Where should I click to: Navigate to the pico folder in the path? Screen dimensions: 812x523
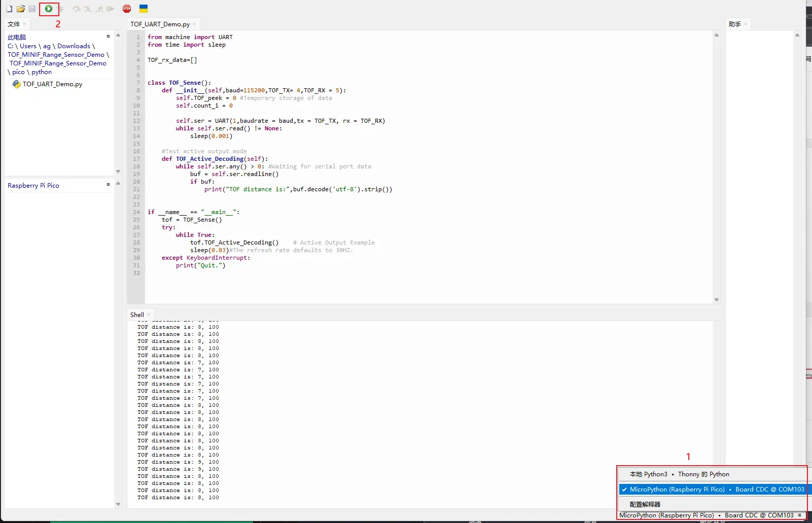(19, 72)
